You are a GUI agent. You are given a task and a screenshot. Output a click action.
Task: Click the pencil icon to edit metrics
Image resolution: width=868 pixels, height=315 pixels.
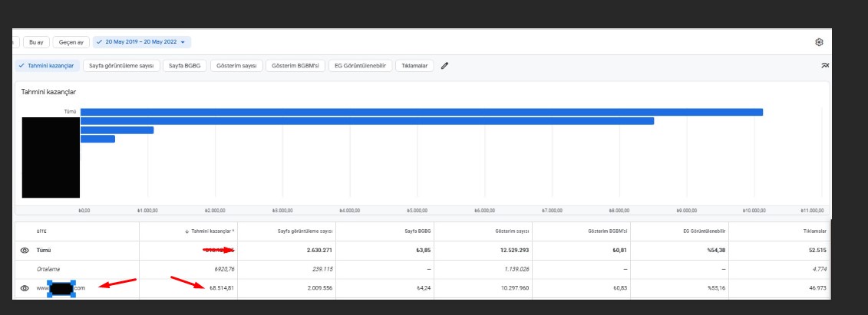pos(444,66)
